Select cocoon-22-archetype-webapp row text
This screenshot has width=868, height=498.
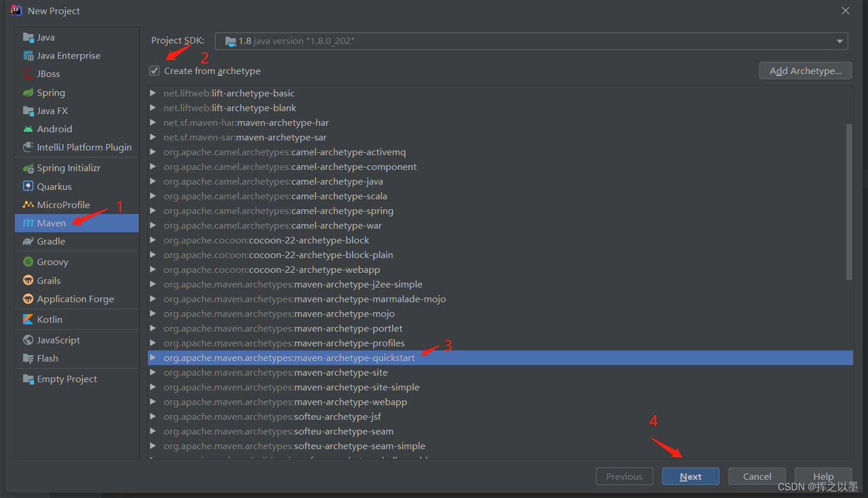point(272,270)
